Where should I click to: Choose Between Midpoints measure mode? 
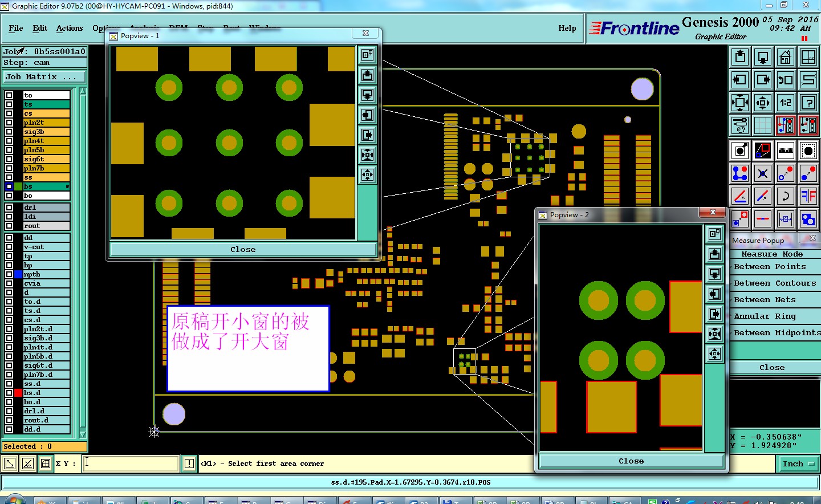(777, 332)
